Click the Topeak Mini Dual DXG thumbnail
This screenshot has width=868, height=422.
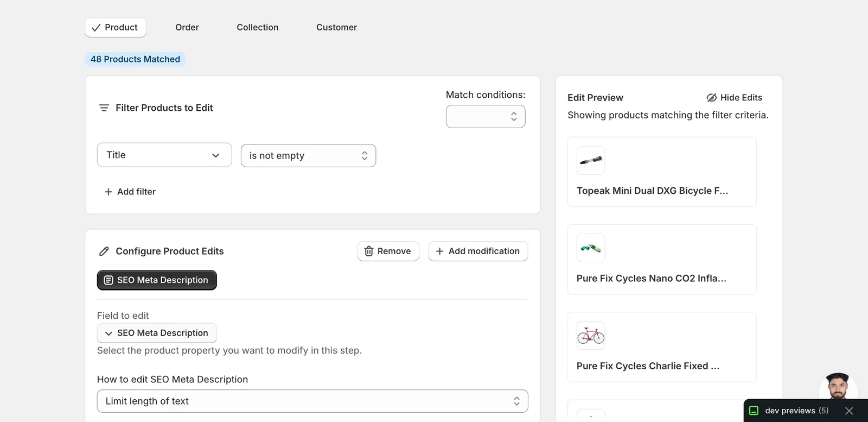point(591,160)
